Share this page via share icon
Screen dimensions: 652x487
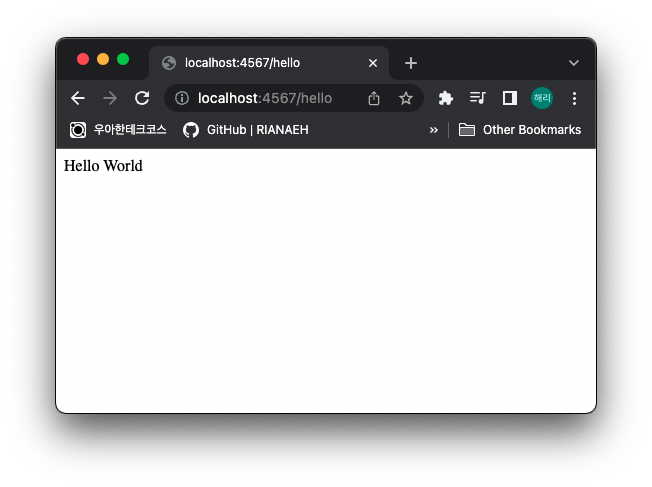374,99
